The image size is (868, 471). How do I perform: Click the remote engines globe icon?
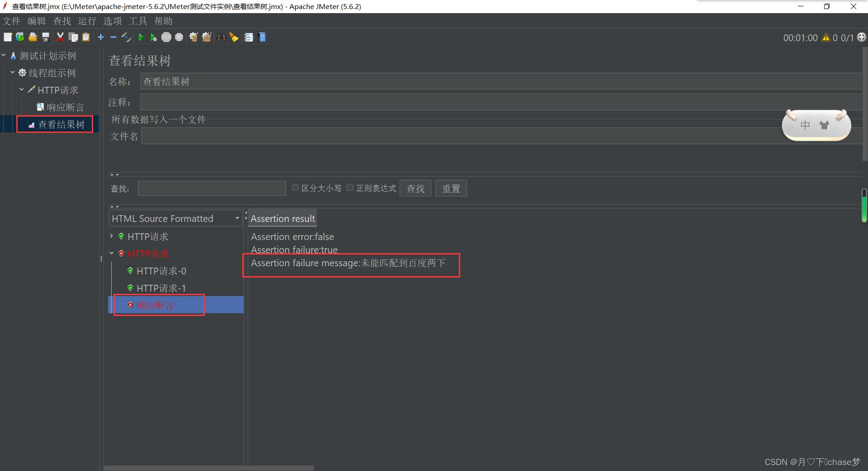(862, 38)
